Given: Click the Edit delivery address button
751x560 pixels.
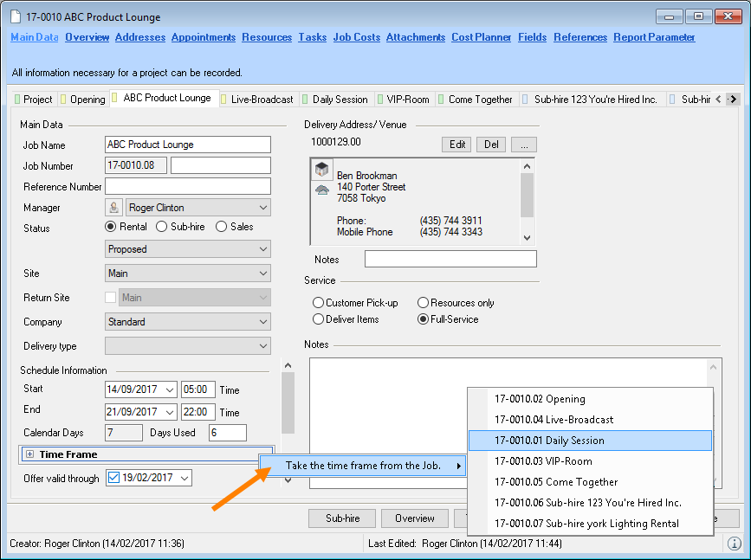Looking at the screenshot, I should coord(457,145).
